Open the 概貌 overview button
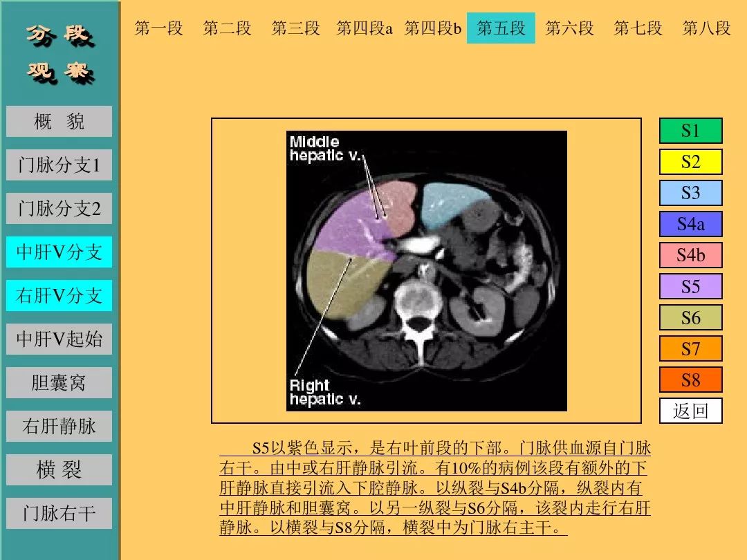747x560 pixels. point(59,122)
